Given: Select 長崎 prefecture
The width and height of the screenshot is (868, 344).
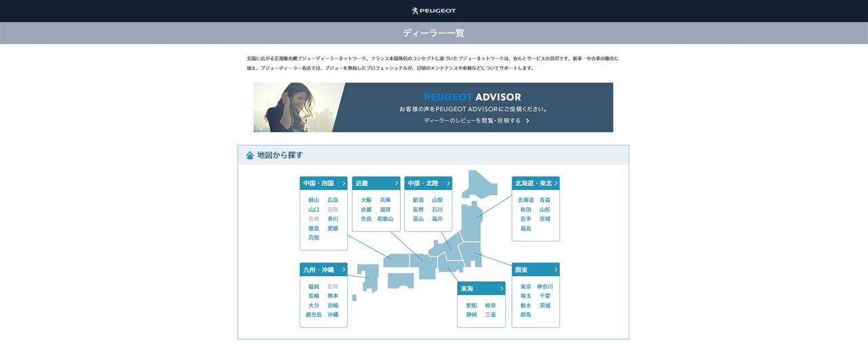Looking at the screenshot, I should tap(313, 296).
